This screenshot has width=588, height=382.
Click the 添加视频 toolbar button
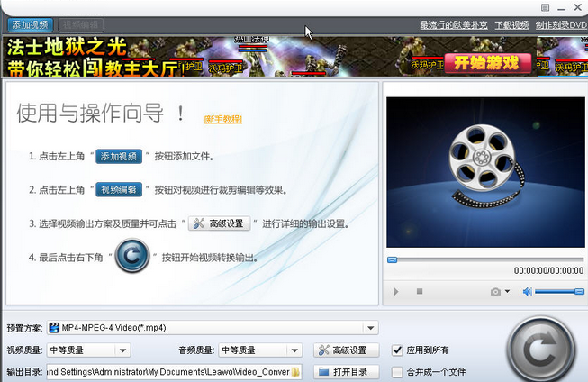[31, 25]
